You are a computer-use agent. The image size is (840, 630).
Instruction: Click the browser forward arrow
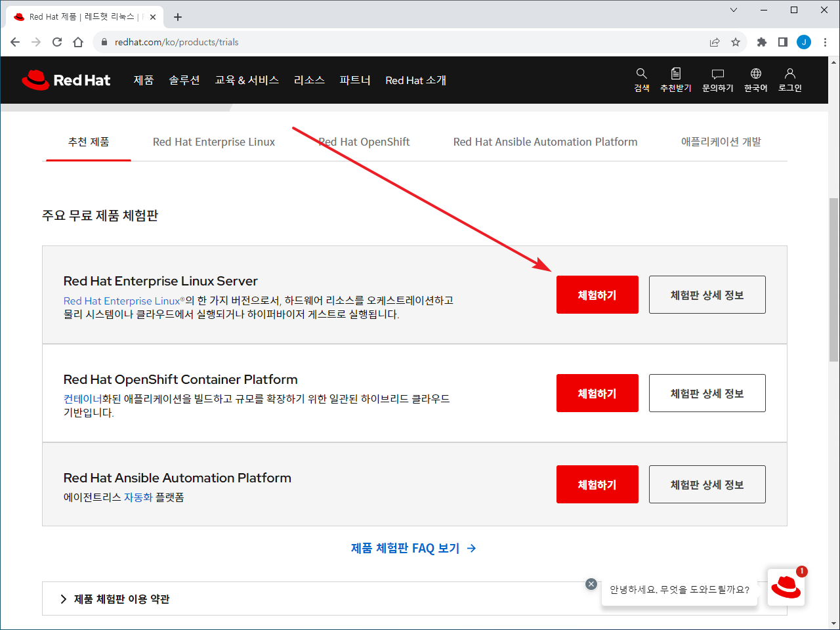36,42
